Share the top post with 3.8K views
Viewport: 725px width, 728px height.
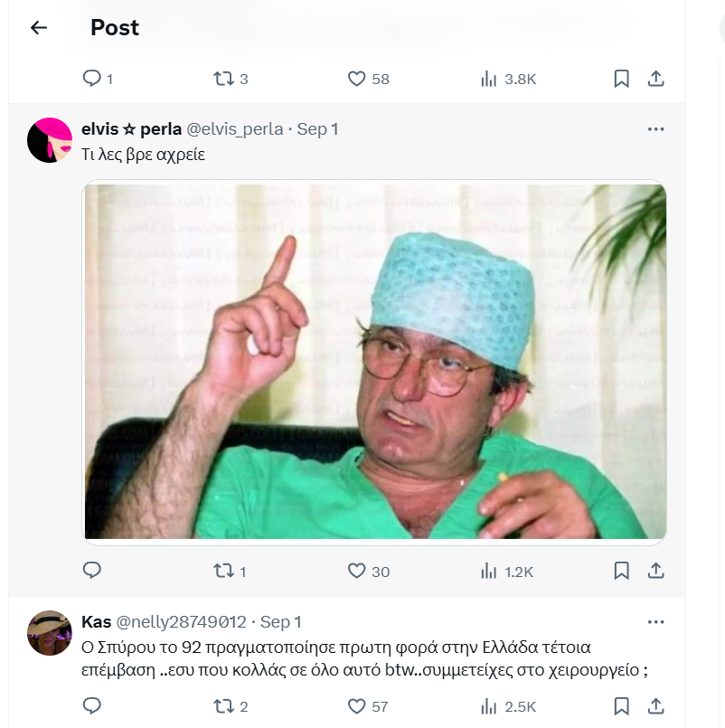click(x=657, y=79)
